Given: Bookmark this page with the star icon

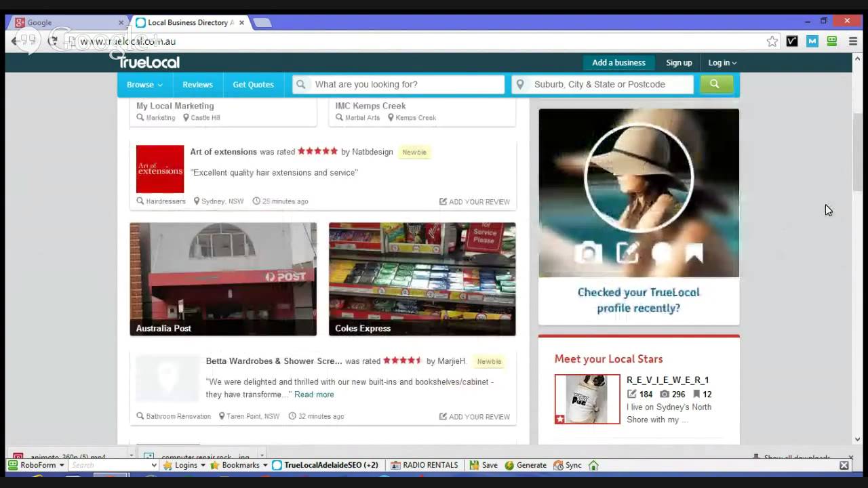Looking at the screenshot, I should pyautogui.click(x=772, y=41).
